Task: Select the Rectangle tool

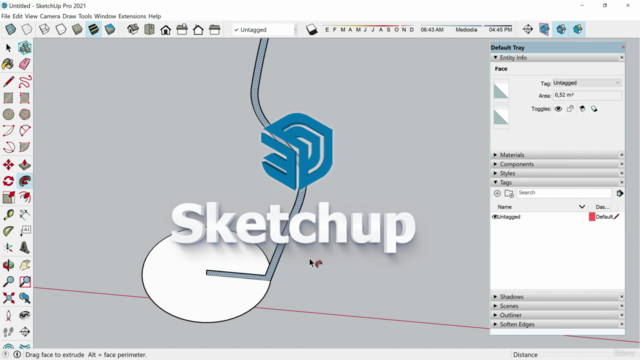Action: point(8,98)
